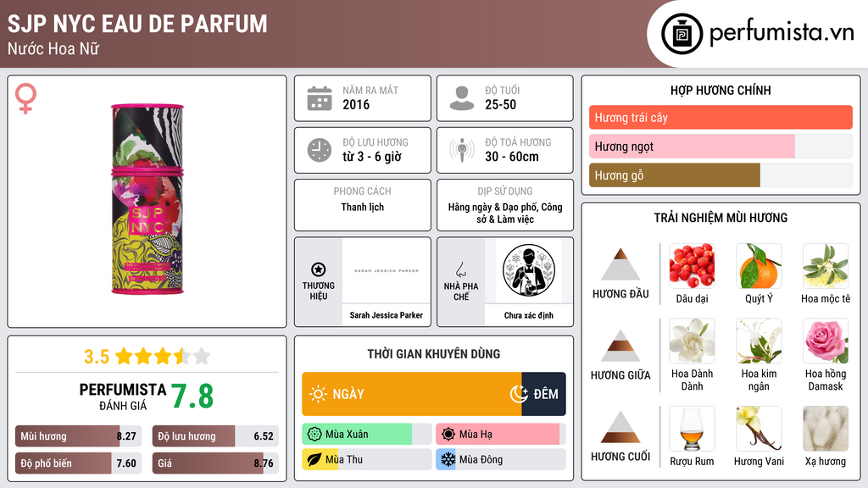Click the sillage value 30 - 60cm
Image resolution: width=868 pixels, height=488 pixels.
click(511, 157)
